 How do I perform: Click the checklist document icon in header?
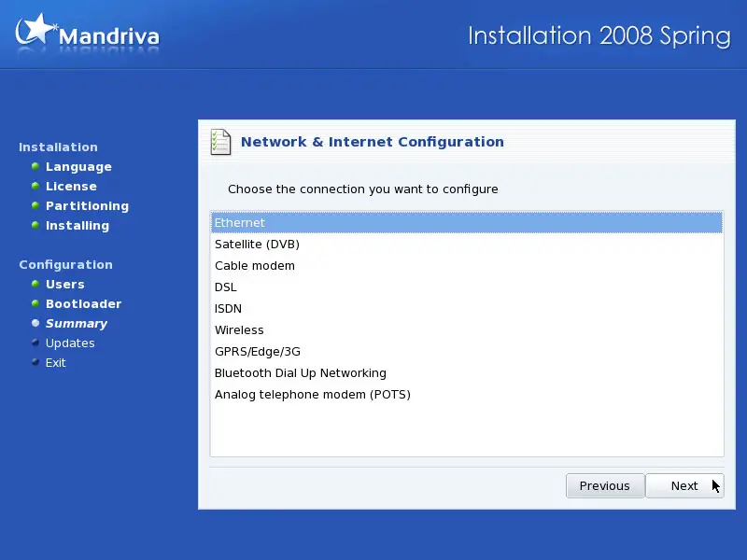[x=220, y=142]
